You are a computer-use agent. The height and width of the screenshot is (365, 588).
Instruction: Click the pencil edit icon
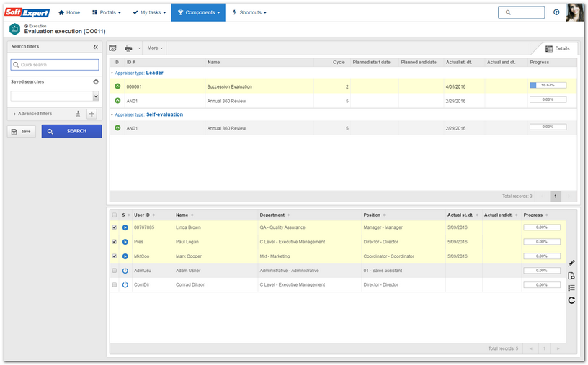[x=571, y=263]
